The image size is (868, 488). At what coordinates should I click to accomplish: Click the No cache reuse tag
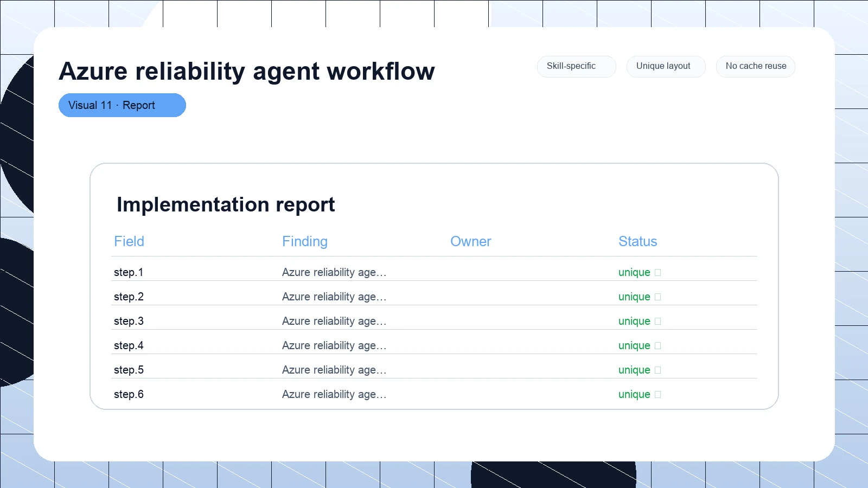pyautogui.click(x=755, y=66)
